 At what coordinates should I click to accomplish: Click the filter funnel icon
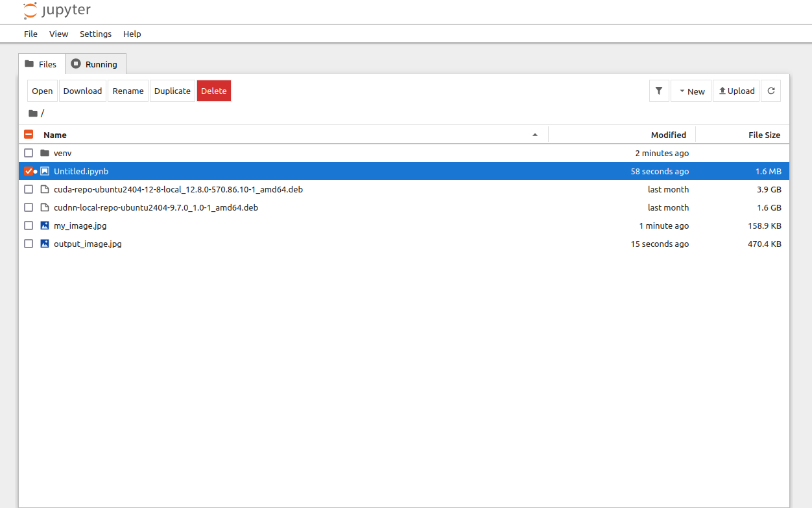click(x=659, y=91)
